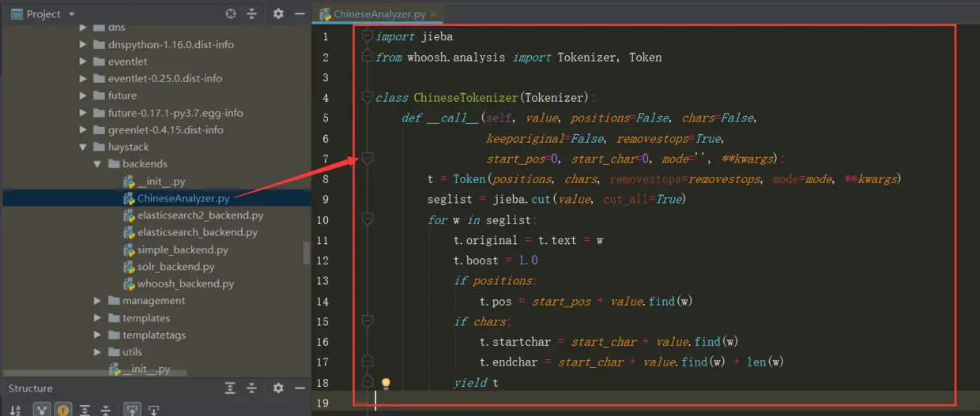Click the locate current file target icon
The height and width of the screenshot is (416, 980).
click(231, 14)
